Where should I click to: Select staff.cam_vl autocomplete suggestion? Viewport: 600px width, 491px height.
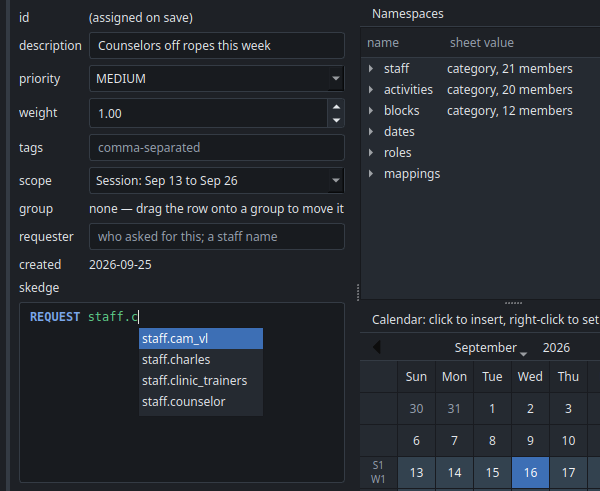[201, 339]
